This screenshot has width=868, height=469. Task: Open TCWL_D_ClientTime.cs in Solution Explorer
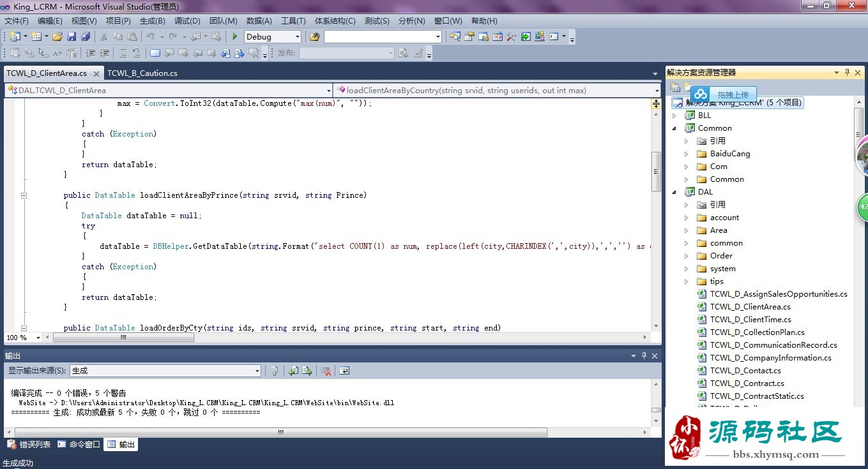pos(750,320)
